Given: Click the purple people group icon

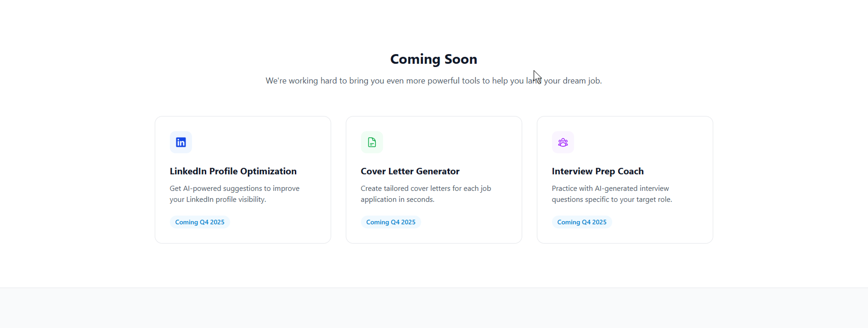Looking at the screenshot, I should click(563, 142).
